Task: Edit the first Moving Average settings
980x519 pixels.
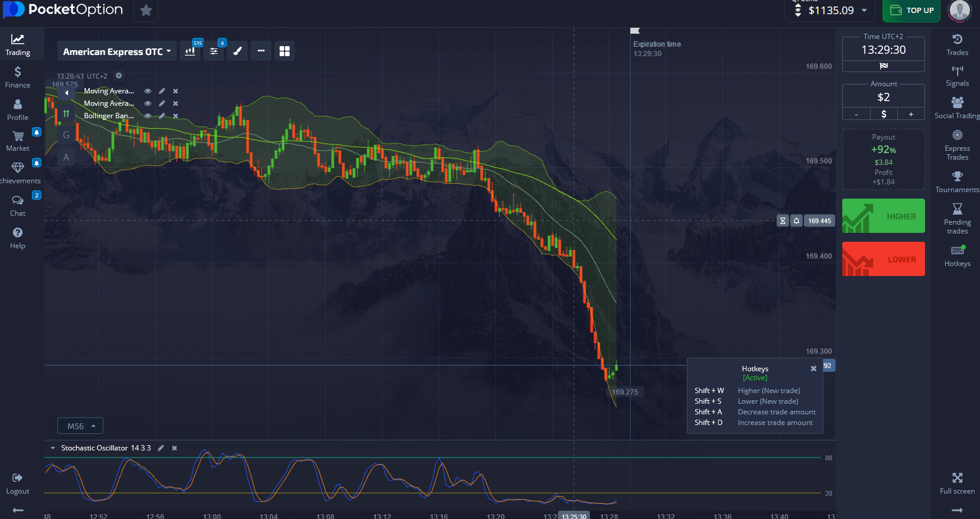Action: [x=162, y=91]
